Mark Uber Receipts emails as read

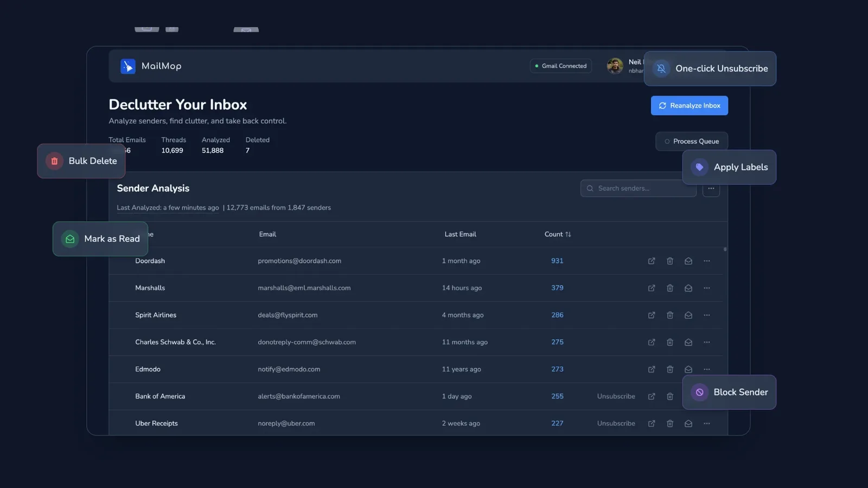coord(688,423)
